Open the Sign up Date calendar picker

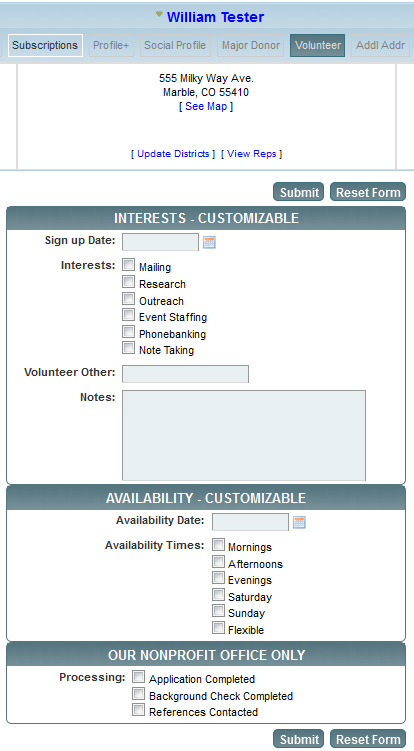tap(209, 242)
